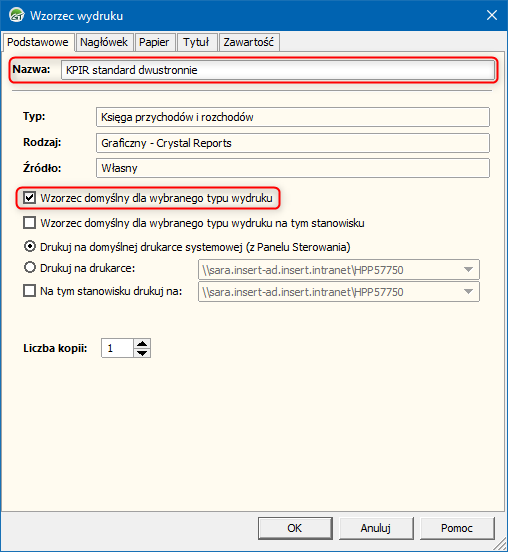Open the Zawartość tab
Viewport: 508px width, 552px height.
click(249, 42)
